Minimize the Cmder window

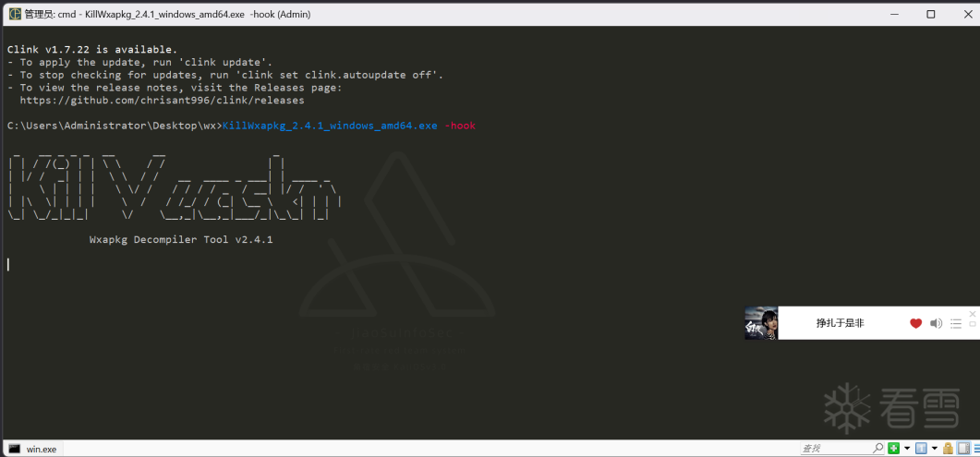[x=896, y=14]
